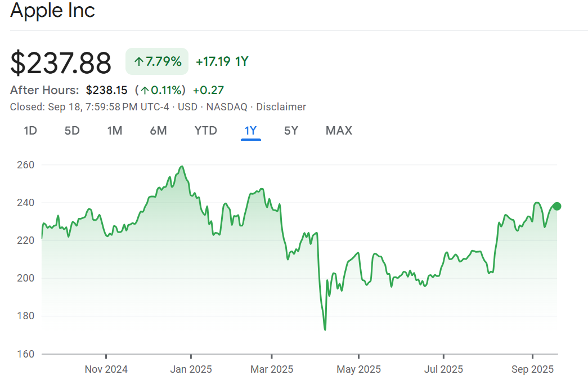Click the Sep 2025 axis label
The width and height of the screenshot is (588, 384).
pos(532,369)
